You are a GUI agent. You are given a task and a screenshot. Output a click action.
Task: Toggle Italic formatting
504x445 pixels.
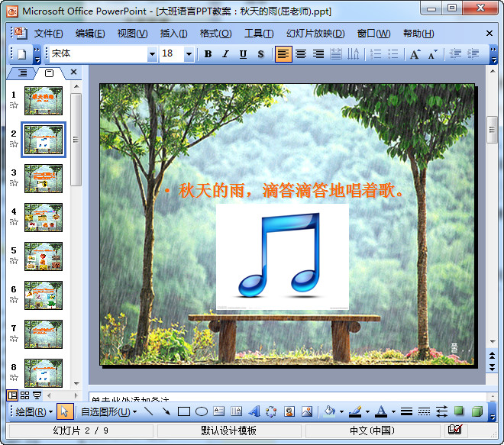[225, 54]
